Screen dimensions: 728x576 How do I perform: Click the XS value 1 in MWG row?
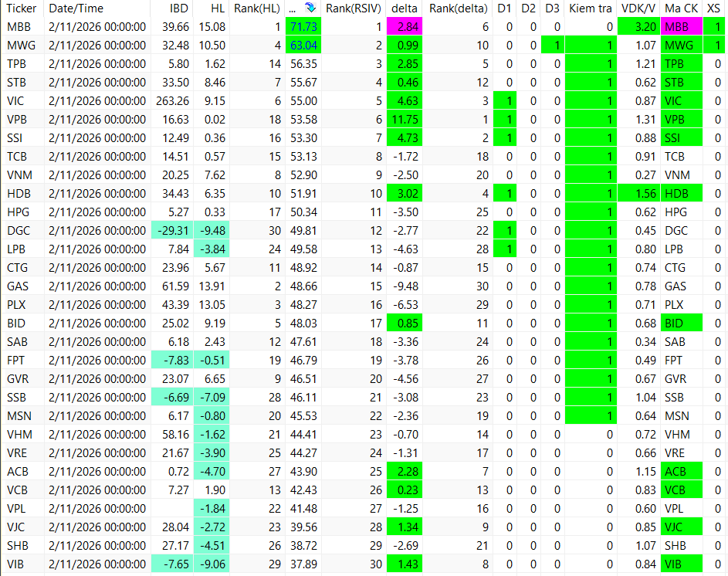point(713,46)
